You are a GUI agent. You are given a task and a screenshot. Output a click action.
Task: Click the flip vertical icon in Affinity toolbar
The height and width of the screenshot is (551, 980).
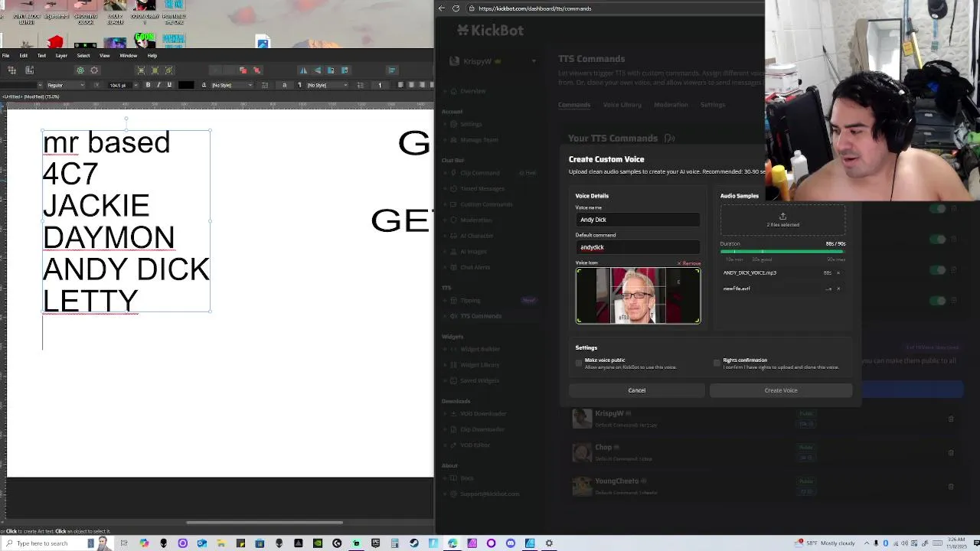click(317, 70)
